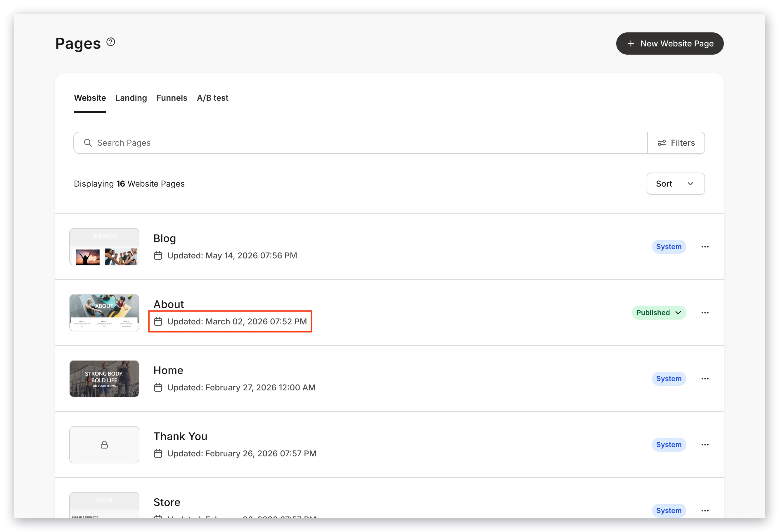Screen dimensions: 779x532
Task: Click the Store page title
Action: pyautogui.click(x=167, y=502)
